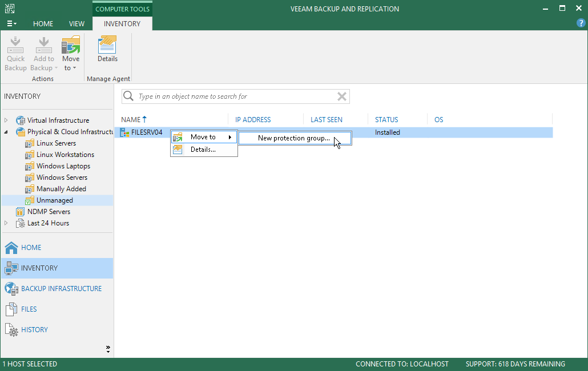Select the FILESRV04 host row

pyautogui.click(x=334, y=132)
